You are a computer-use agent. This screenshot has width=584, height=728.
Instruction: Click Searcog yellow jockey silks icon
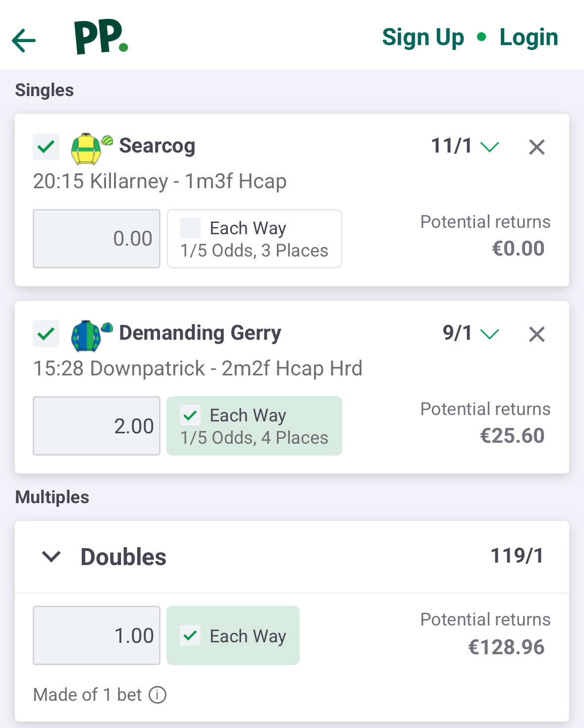87,148
